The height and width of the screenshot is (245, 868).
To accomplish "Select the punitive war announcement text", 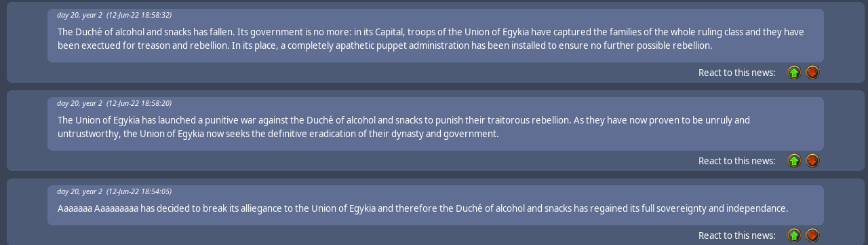I will (403, 127).
